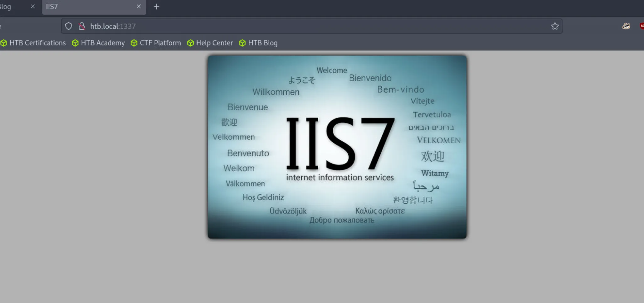Click the tracking protection shield icon
This screenshot has width=644, height=303.
click(x=68, y=26)
